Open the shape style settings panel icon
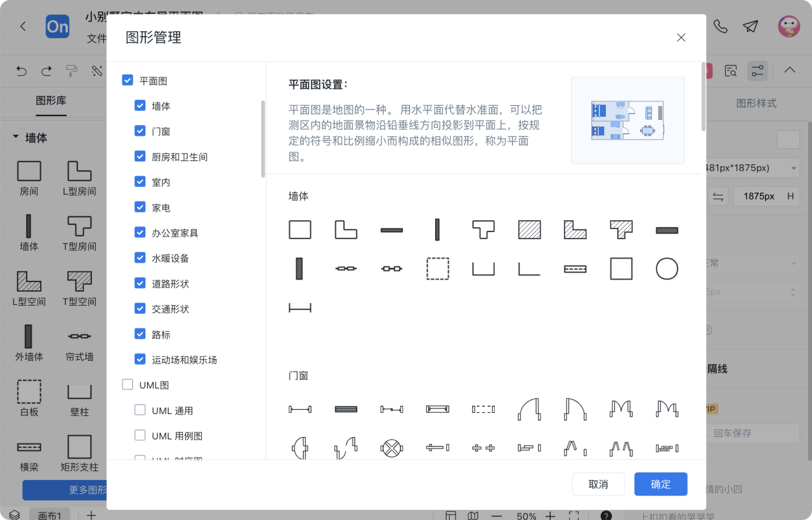The image size is (812, 520). [x=757, y=70]
